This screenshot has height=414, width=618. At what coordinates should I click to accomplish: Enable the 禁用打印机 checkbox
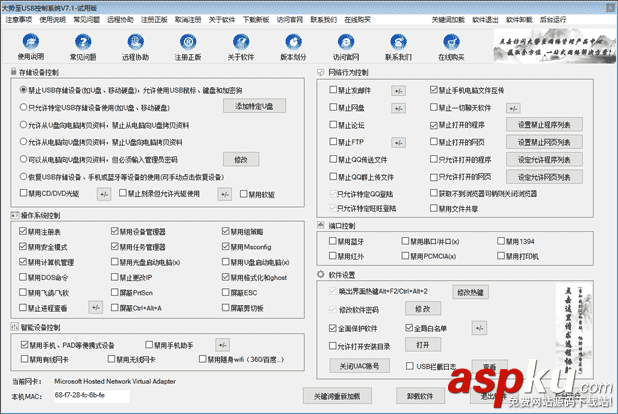tap(501, 256)
